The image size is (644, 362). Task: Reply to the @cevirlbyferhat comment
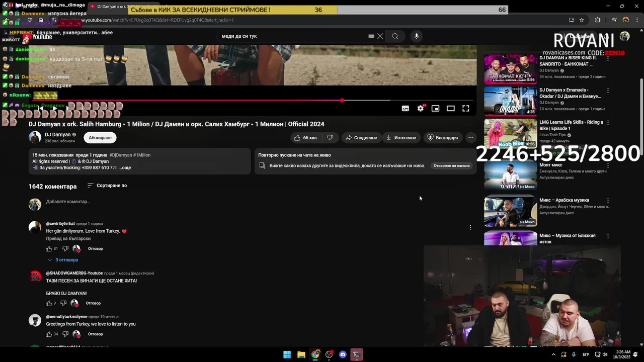(x=95, y=249)
